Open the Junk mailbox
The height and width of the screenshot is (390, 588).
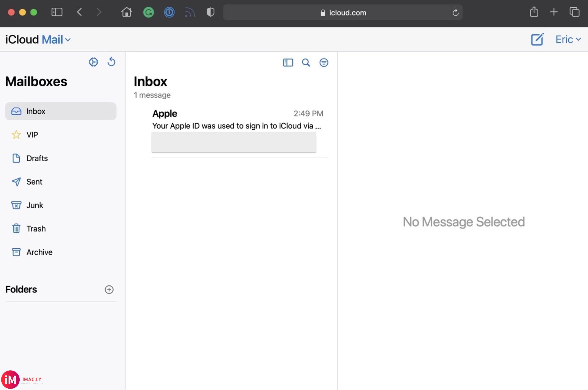(61, 205)
